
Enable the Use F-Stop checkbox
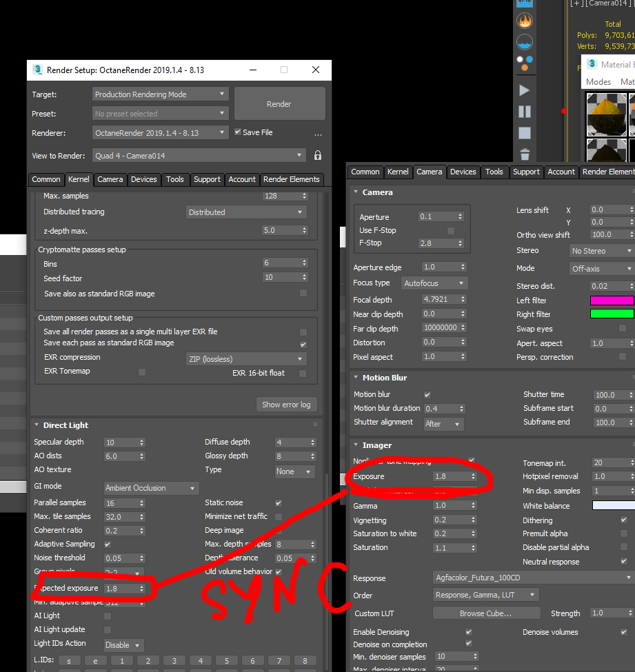[x=451, y=231]
